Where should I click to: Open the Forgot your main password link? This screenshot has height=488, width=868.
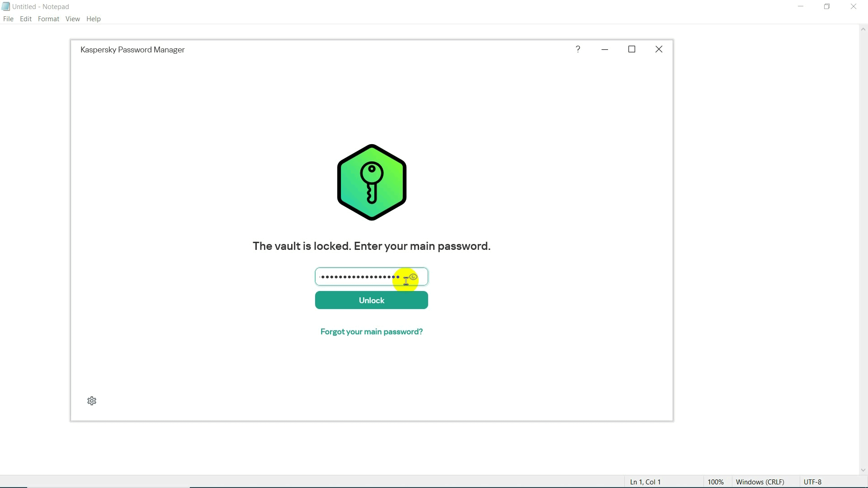point(371,331)
